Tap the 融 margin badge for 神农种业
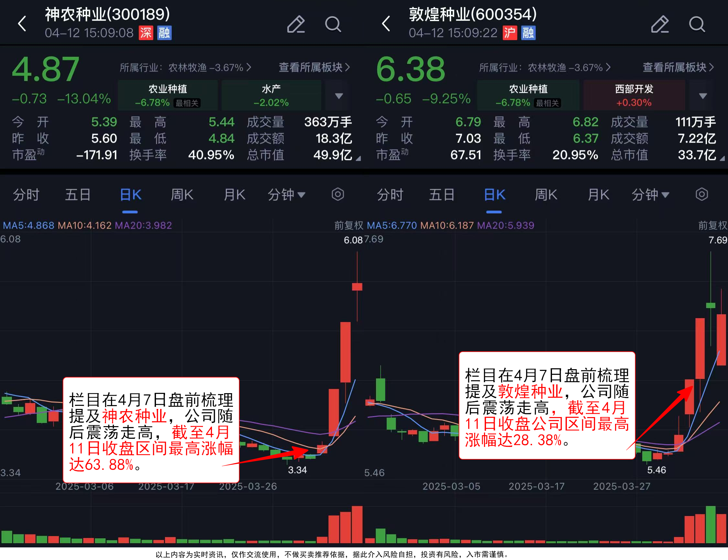Image resolution: width=728 pixels, height=560 pixels. (x=164, y=33)
